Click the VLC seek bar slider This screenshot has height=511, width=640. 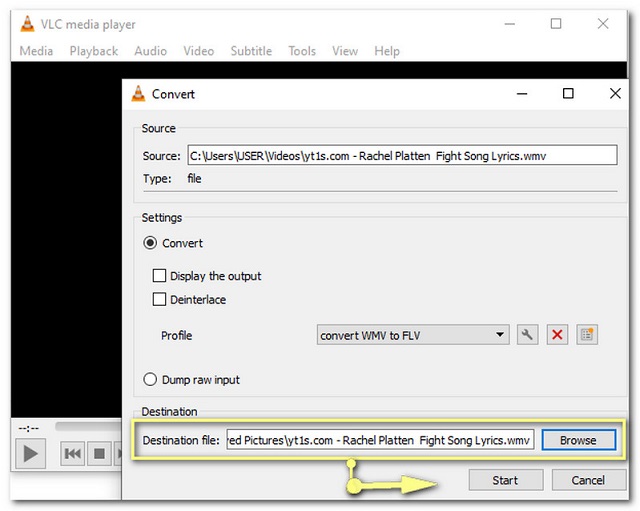pos(88,427)
